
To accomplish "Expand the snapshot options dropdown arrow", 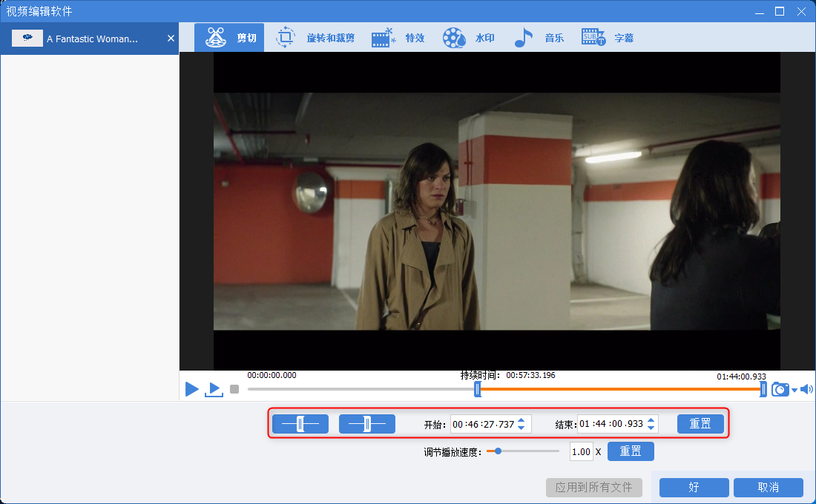I will (794, 390).
